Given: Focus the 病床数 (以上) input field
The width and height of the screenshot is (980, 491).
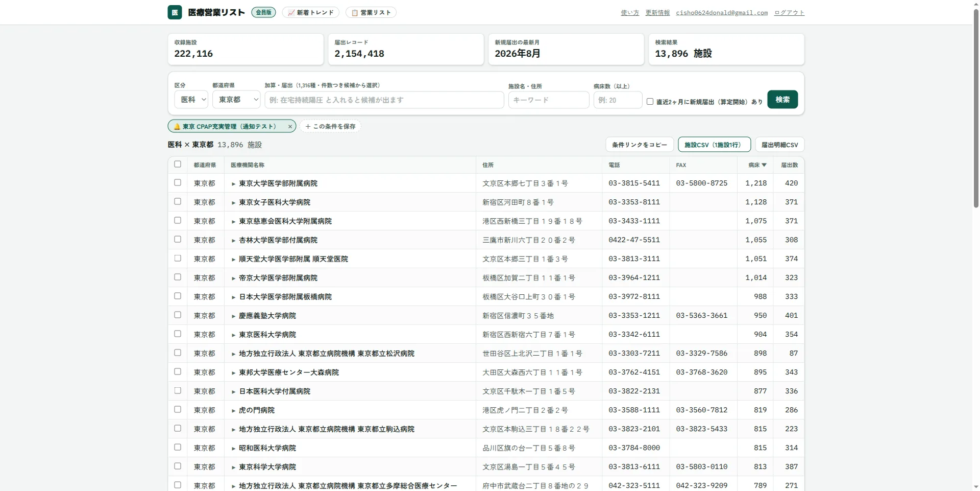Looking at the screenshot, I should pyautogui.click(x=618, y=100).
